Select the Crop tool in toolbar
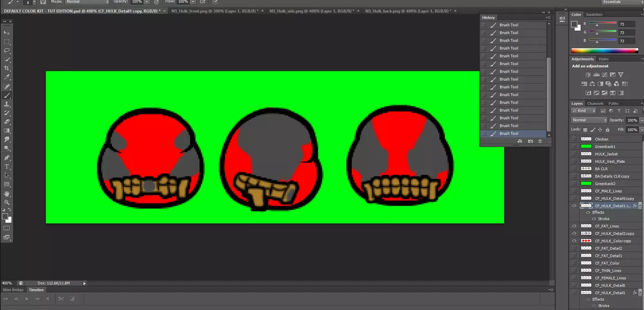 tap(7, 68)
